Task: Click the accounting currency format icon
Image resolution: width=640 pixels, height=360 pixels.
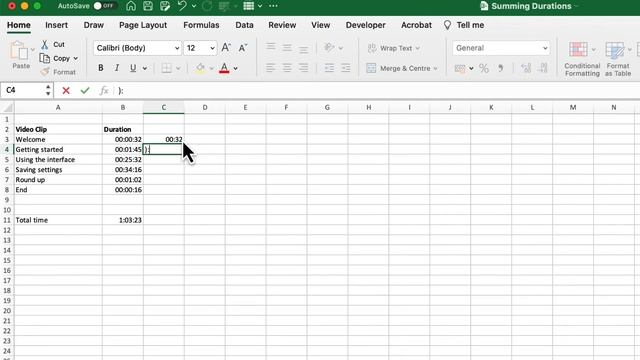Action: point(460,68)
